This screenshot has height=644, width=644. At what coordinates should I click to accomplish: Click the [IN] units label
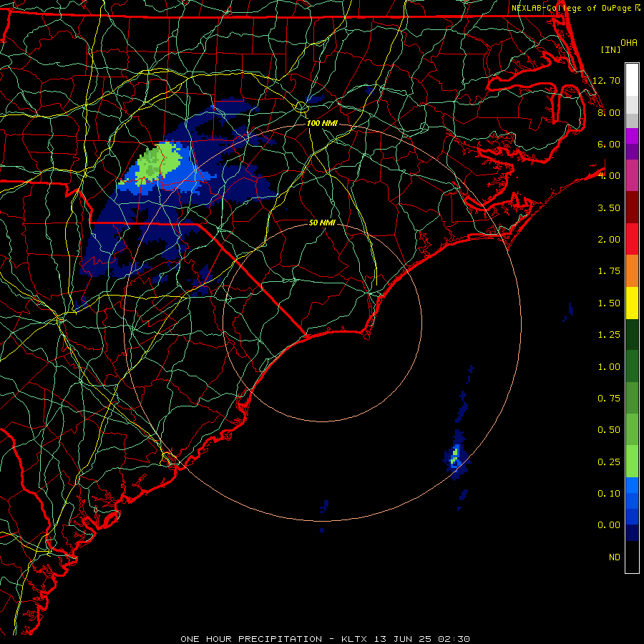point(610,49)
